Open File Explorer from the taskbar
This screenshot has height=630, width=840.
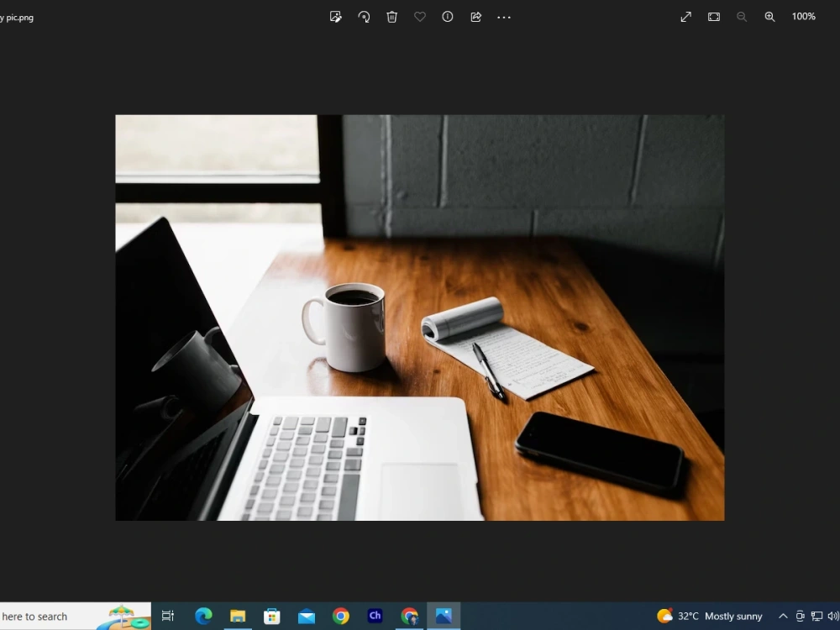tap(238, 616)
